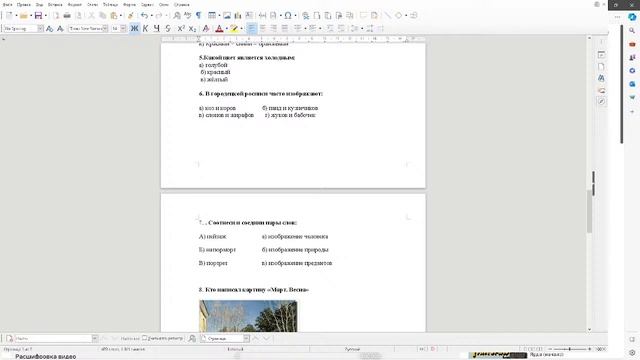Insert chart from toolbar
Screen dimensions: 640x360
[238, 16]
